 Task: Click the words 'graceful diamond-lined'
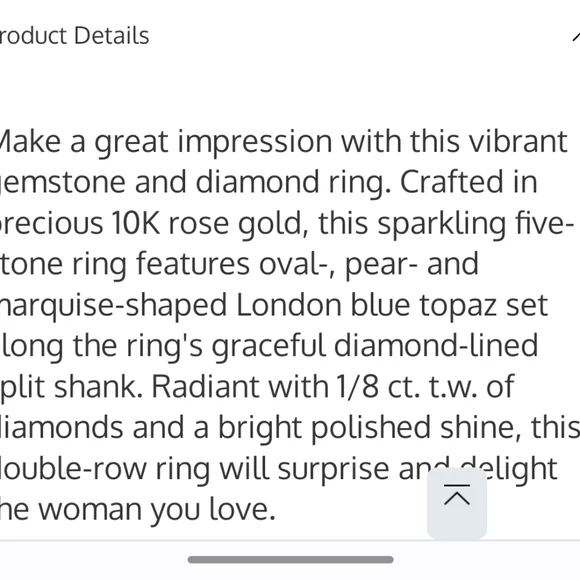tap(375, 346)
